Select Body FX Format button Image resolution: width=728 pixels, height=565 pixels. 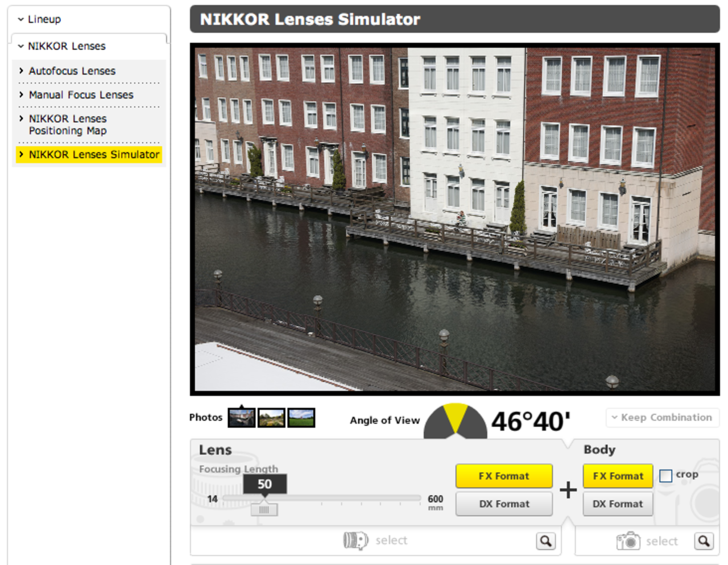click(618, 476)
